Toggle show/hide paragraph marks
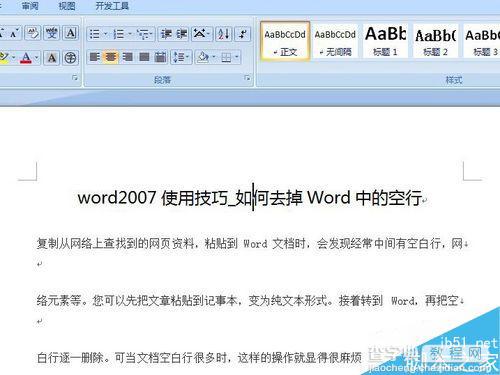 243,34
